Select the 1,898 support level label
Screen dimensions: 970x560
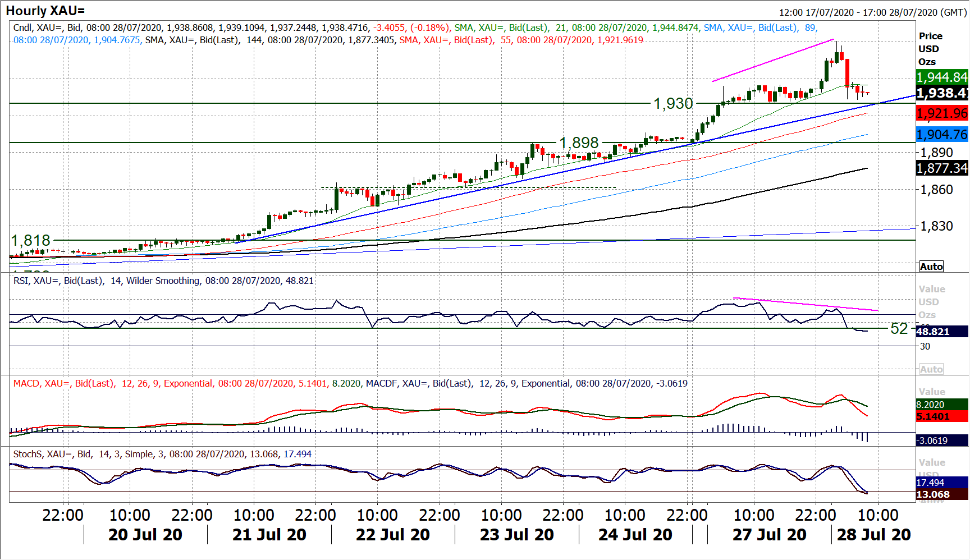click(x=579, y=143)
